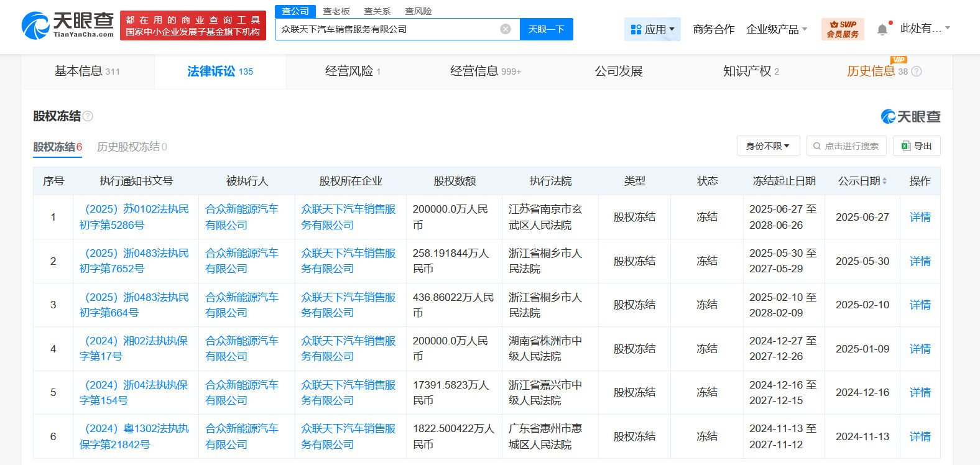Screen dimensions: 980x465
Task: Open 身份不限 filter dropdown
Action: 768,146
